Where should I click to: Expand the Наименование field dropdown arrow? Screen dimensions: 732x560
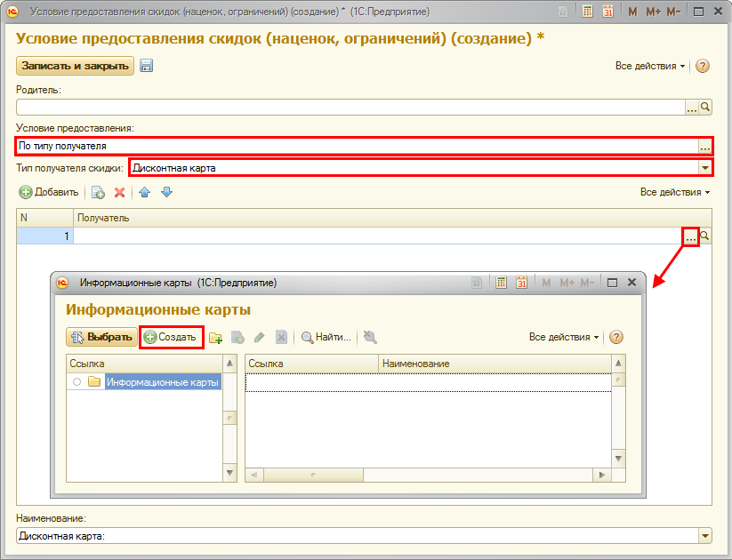tap(705, 536)
